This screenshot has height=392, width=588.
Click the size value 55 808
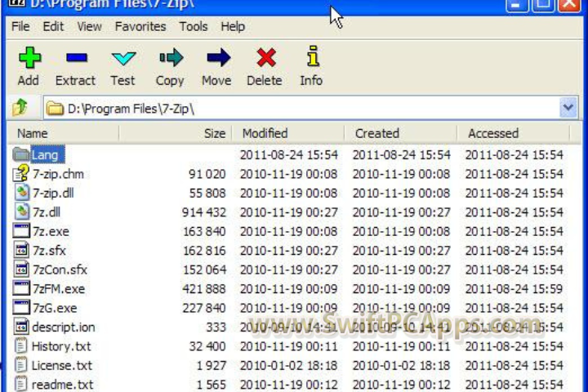[x=207, y=194]
